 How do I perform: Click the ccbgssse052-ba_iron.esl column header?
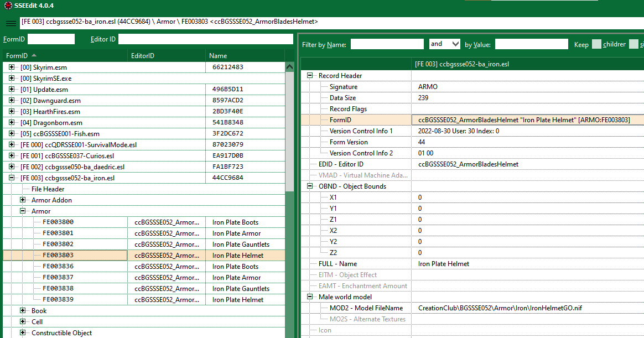coord(527,64)
